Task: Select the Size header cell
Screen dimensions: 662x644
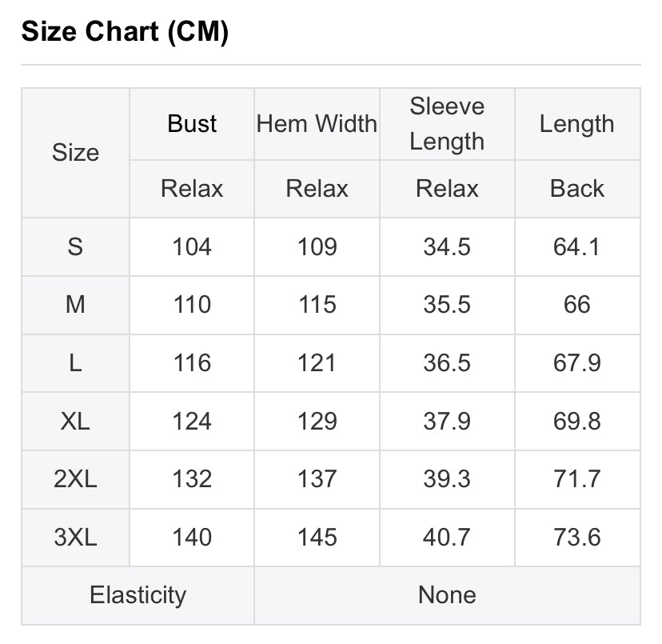Action: (76, 153)
